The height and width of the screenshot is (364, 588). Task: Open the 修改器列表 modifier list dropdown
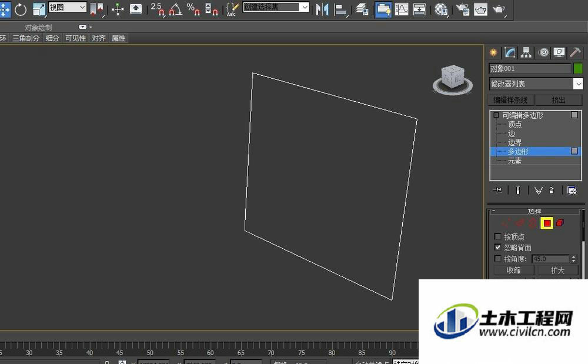pyautogui.click(x=536, y=84)
